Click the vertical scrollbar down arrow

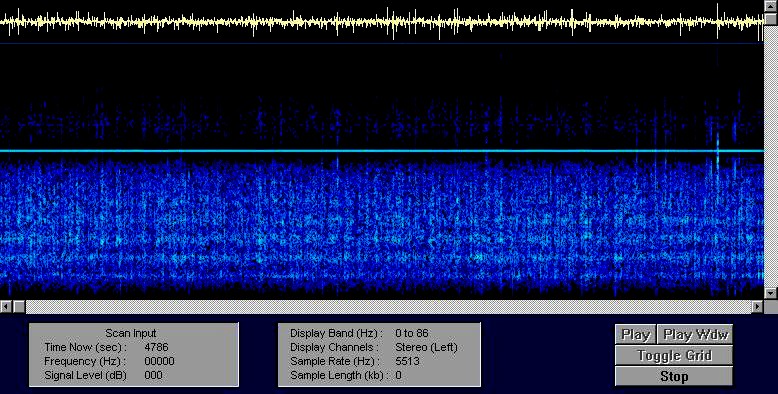click(x=771, y=293)
